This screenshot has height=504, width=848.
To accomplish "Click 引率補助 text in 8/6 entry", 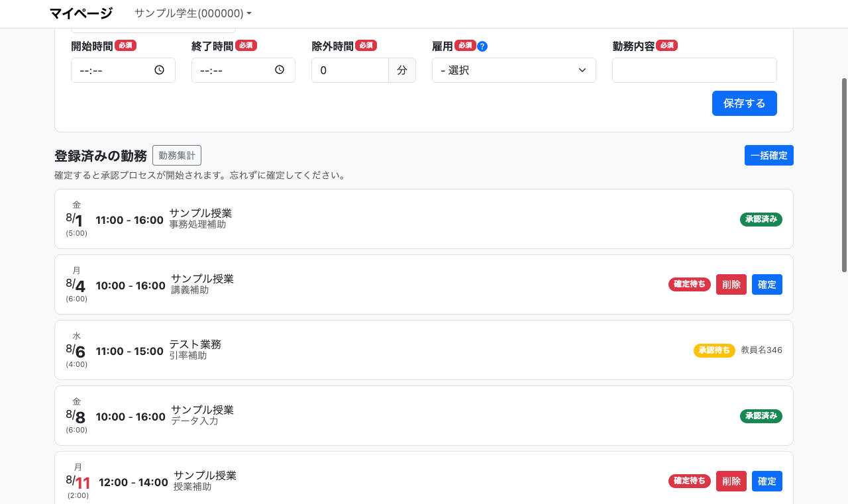I will [x=187, y=356].
